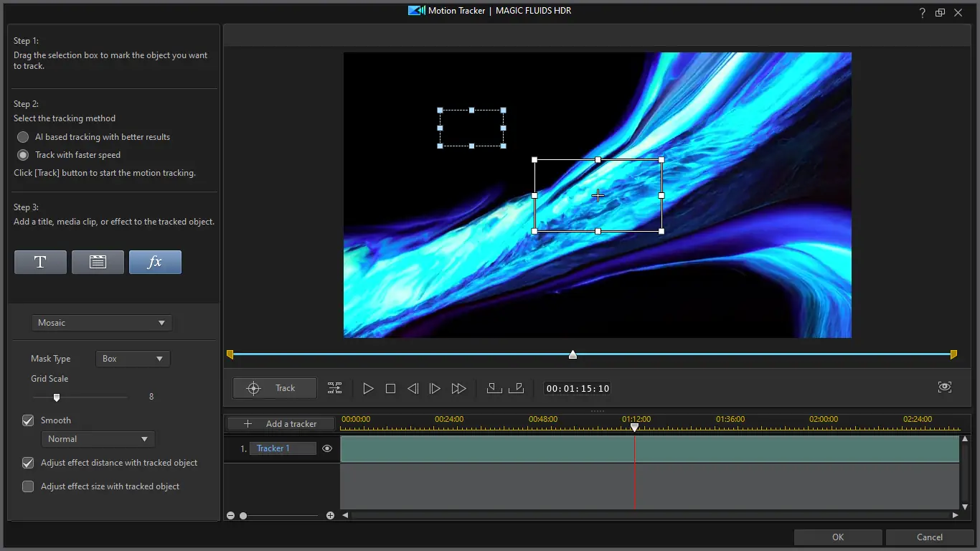Select AI based tracking with better results
This screenshot has height=551, width=980.
(x=23, y=137)
